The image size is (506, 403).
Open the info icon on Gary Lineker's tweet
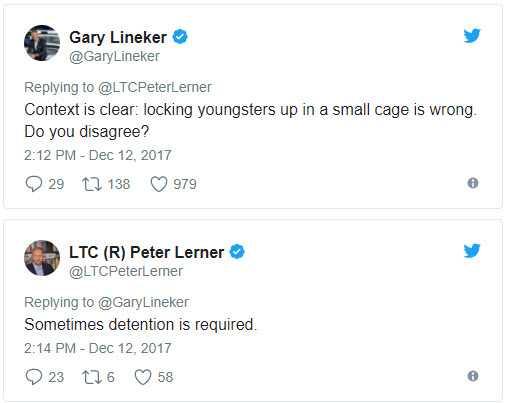(473, 183)
